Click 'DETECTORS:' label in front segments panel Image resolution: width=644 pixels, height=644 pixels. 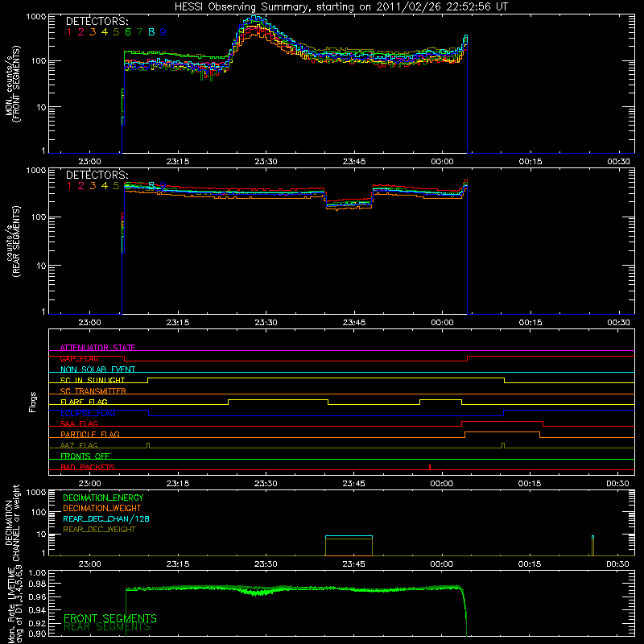pyautogui.click(x=97, y=22)
